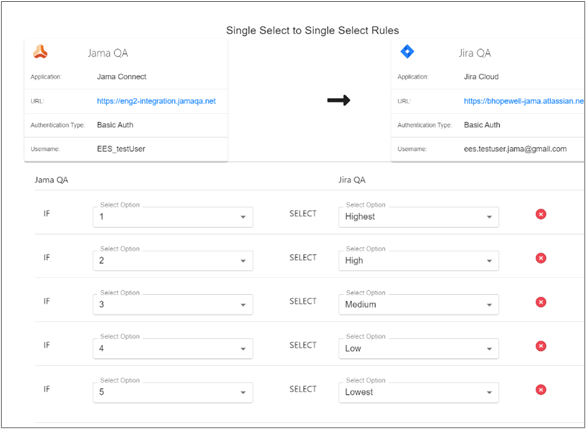Open the Jama dropdown showing option 1
Image resolution: width=586 pixels, height=430 pixels.
pos(173,217)
